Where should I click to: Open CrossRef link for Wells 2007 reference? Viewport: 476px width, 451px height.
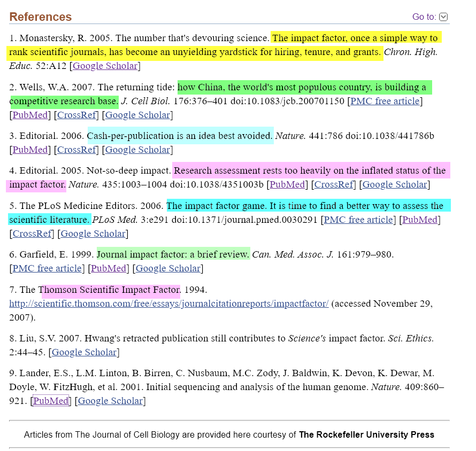[76, 115]
